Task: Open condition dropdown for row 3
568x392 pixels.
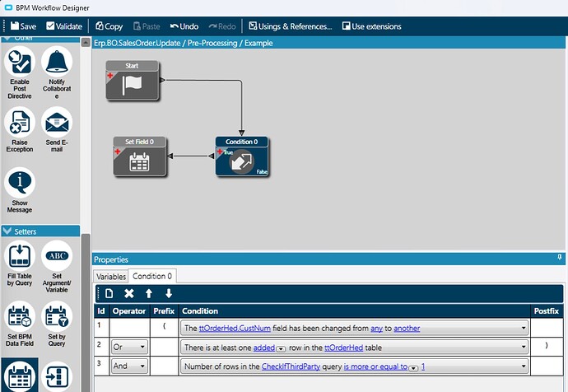Action: point(524,366)
